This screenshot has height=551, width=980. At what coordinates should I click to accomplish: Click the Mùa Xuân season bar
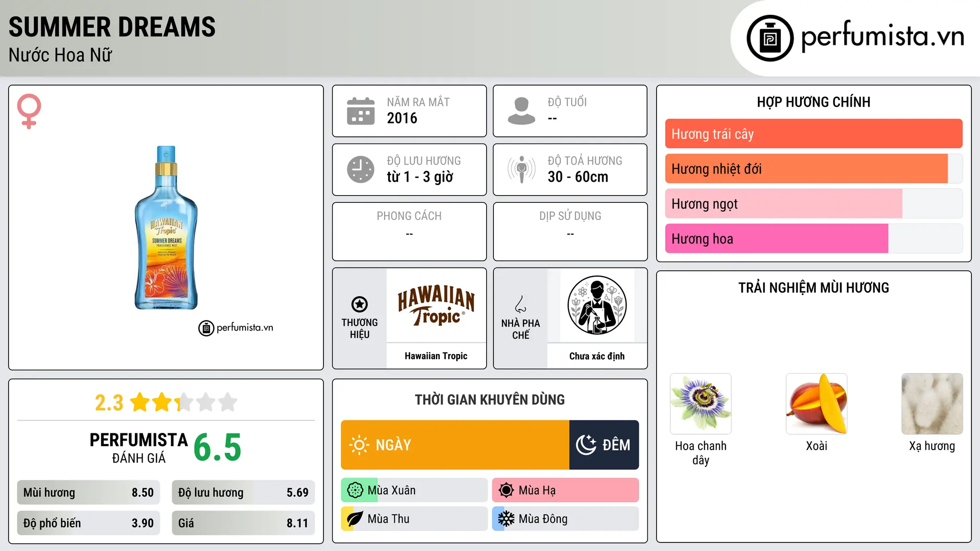click(414, 490)
